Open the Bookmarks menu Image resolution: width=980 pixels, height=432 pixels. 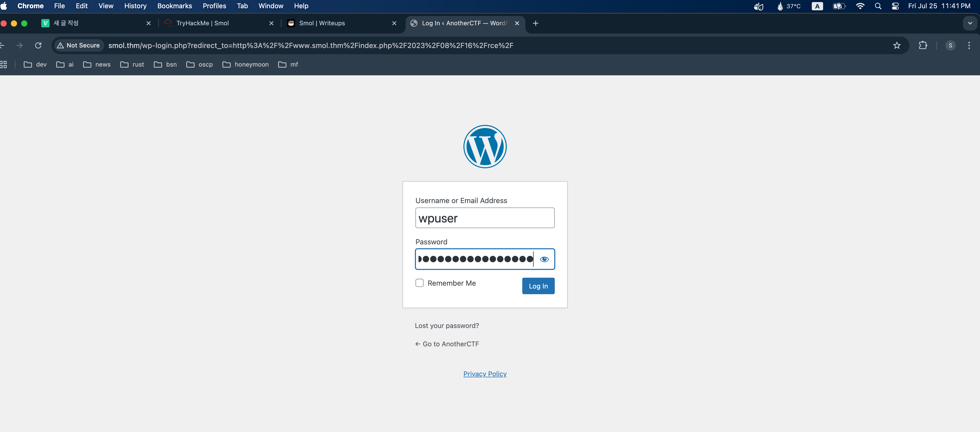pyautogui.click(x=174, y=6)
